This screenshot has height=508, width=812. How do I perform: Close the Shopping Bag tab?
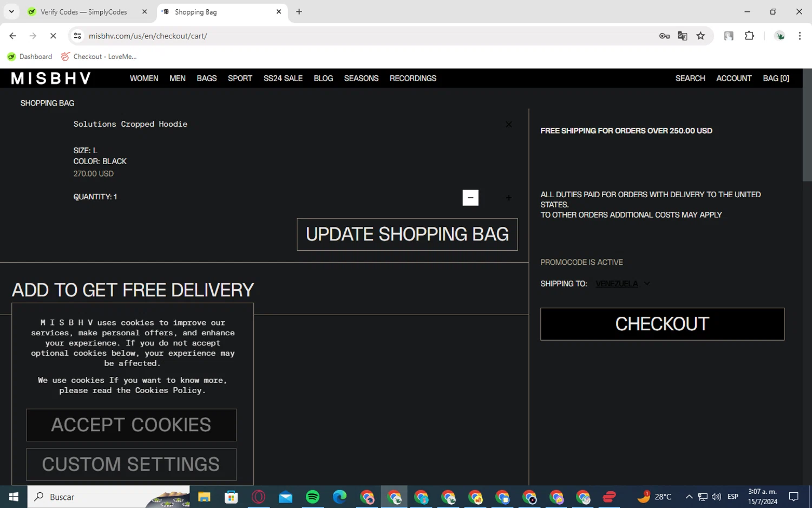coord(279,12)
